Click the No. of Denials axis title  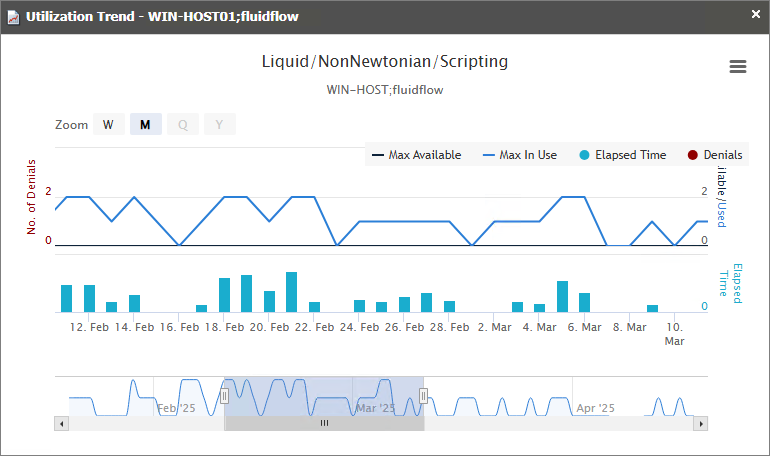tap(31, 197)
